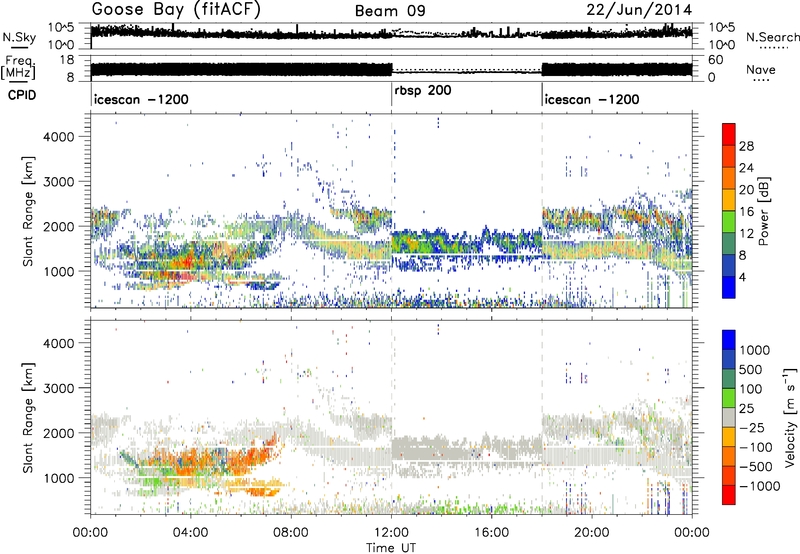Click the '-25' velocity colorbar tick label
The height and width of the screenshot is (554, 800).
pos(752,427)
